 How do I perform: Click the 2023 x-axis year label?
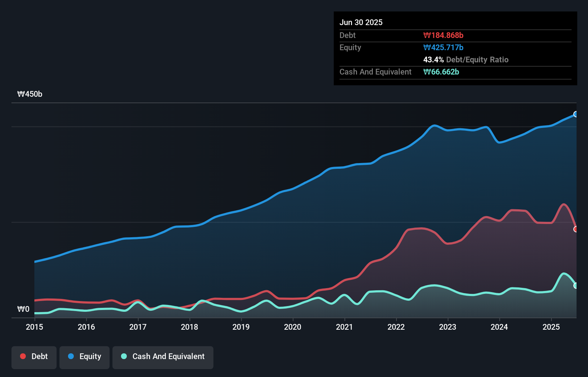[x=448, y=327]
